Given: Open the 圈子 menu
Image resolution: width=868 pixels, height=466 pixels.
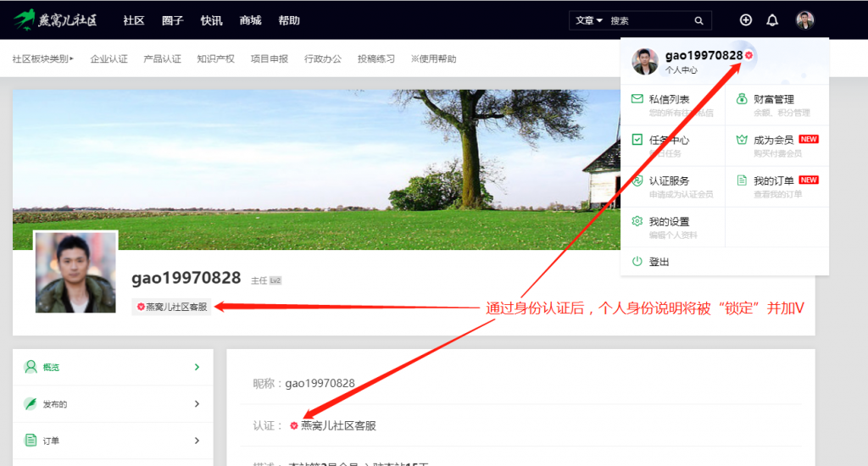Looking at the screenshot, I should tap(172, 20).
